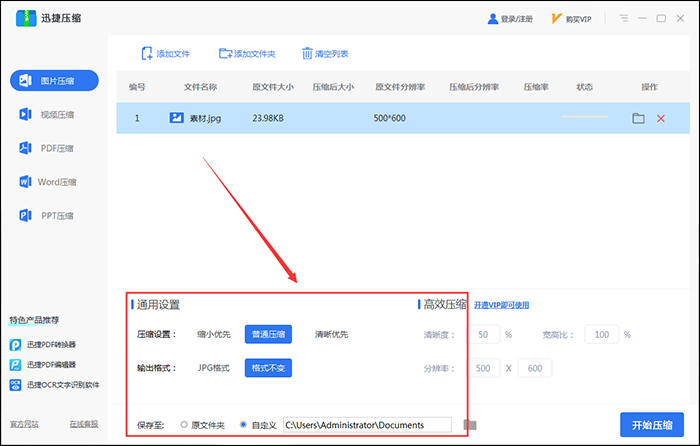Click 添加文件 to add files
The height and width of the screenshot is (446, 700).
pyautogui.click(x=166, y=54)
